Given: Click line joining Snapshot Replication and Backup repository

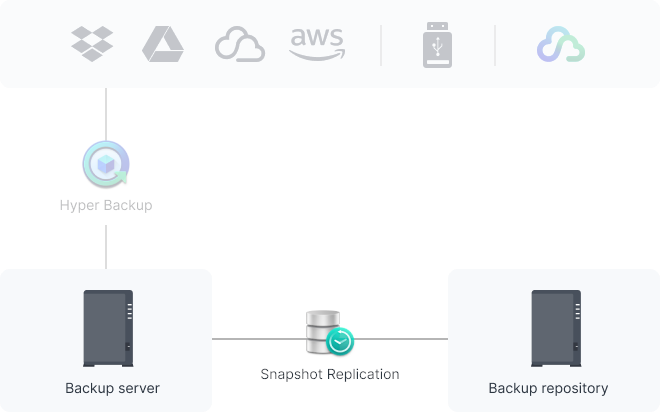Looking at the screenshot, I should [x=401, y=339].
